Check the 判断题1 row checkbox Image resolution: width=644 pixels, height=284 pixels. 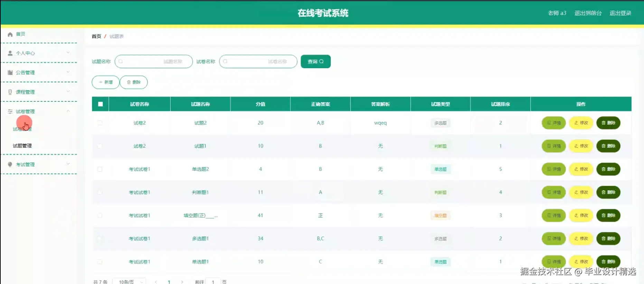pyautogui.click(x=100, y=192)
